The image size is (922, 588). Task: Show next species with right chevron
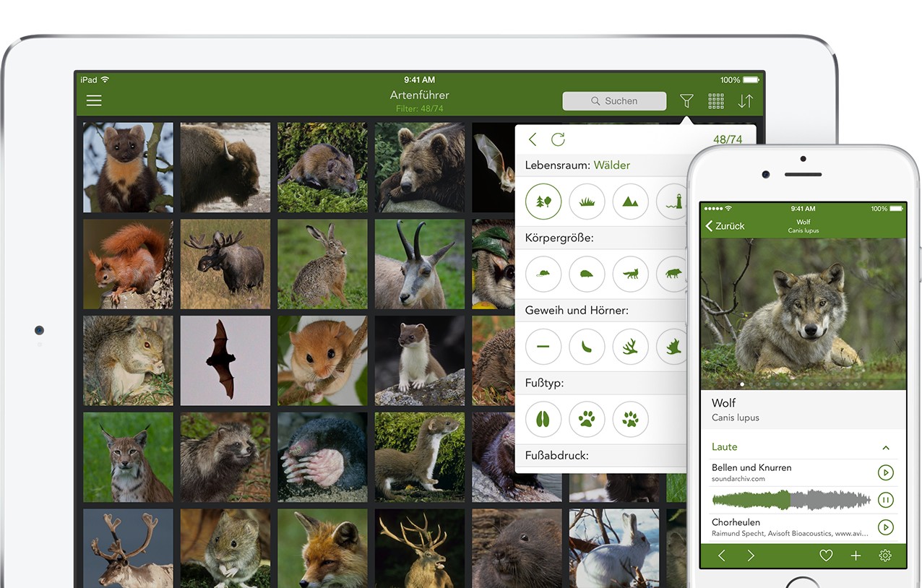(x=751, y=555)
